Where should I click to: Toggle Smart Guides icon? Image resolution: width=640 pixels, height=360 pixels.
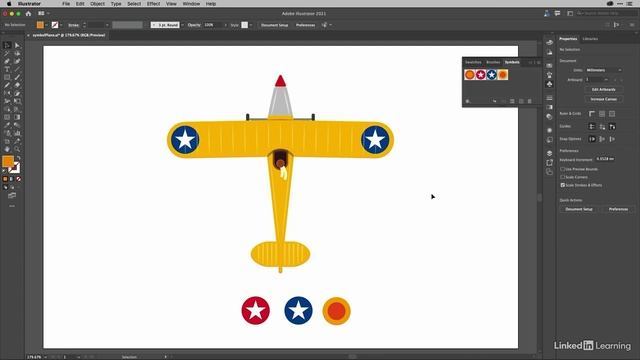click(x=612, y=127)
